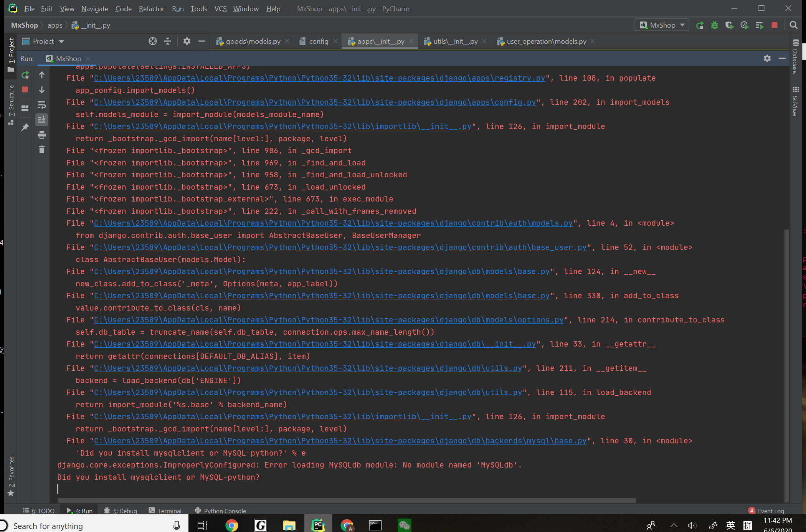Run MxShop from main toolbar
Screen dimensions: 806x532
click(x=700, y=25)
